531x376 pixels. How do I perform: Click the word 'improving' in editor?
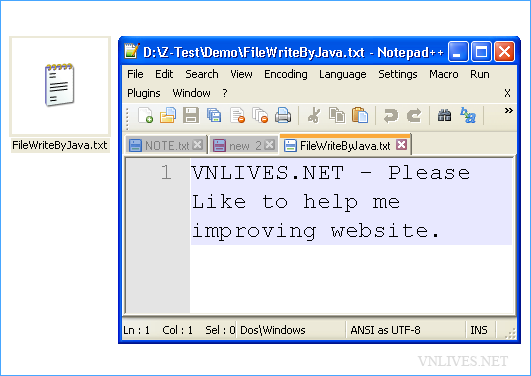click(x=254, y=232)
